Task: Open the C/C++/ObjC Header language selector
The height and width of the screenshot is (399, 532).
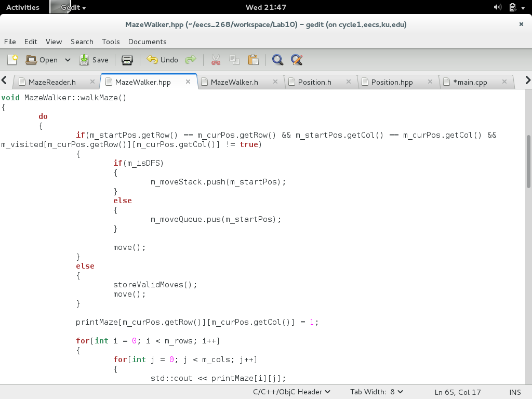Action: [291, 392]
